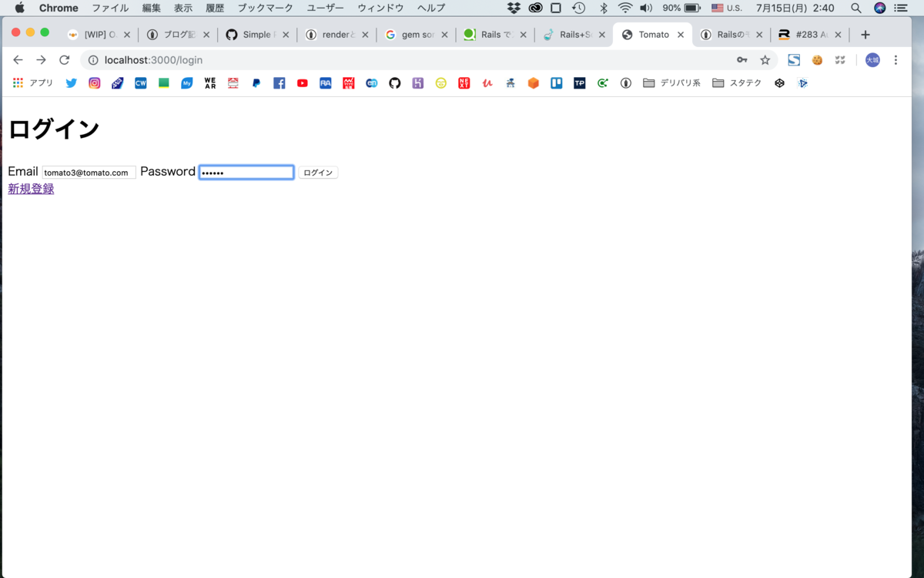
Task: Open the GitHub bookmark
Action: 394,82
